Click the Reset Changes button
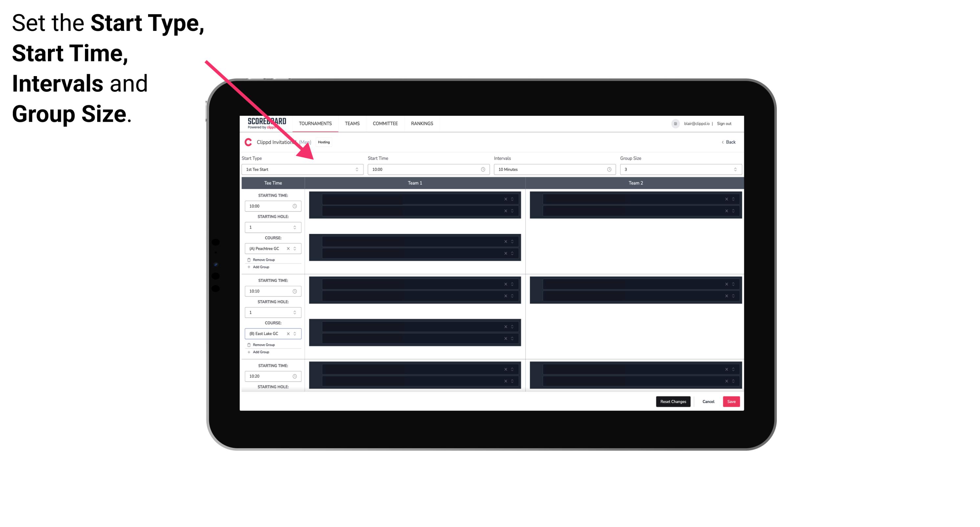 tap(673, 401)
